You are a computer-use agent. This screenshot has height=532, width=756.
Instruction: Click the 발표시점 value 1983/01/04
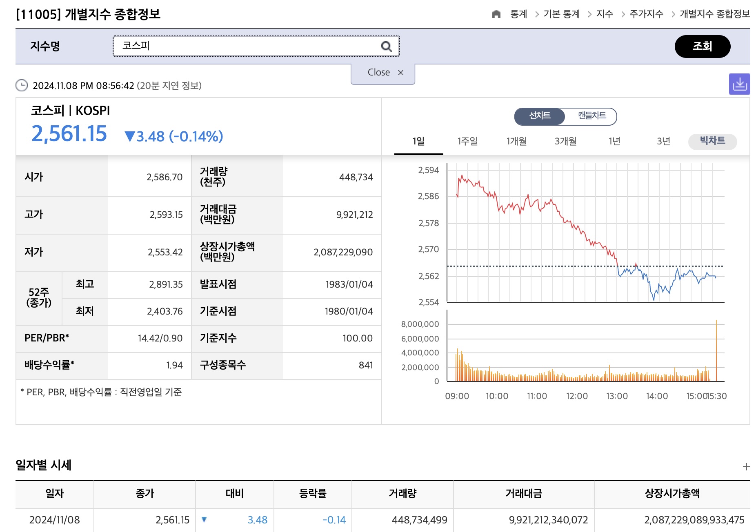point(349,284)
